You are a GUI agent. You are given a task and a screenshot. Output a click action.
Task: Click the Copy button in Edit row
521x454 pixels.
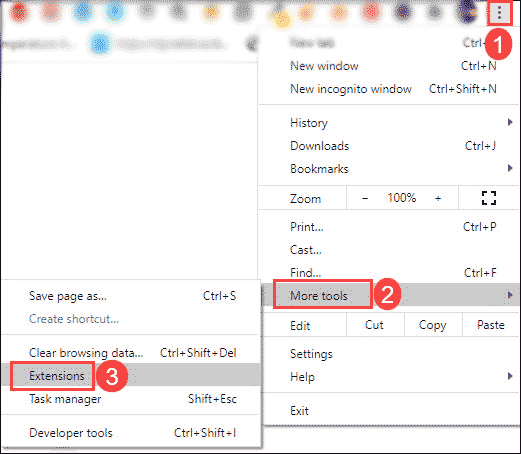(x=433, y=325)
